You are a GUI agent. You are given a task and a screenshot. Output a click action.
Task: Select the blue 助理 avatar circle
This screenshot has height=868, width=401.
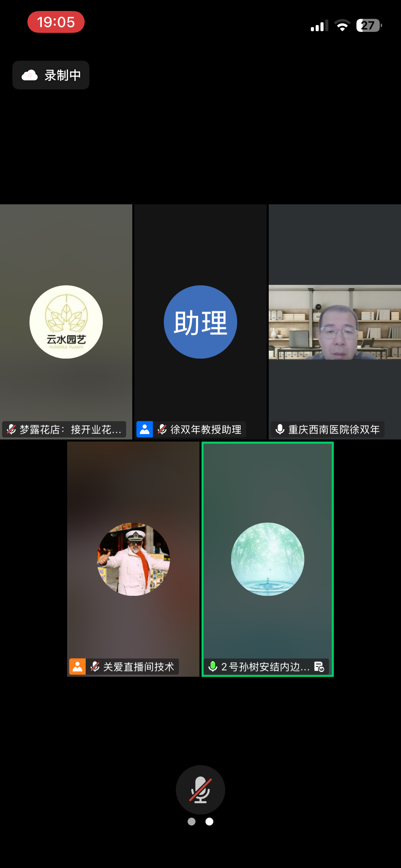click(x=200, y=322)
